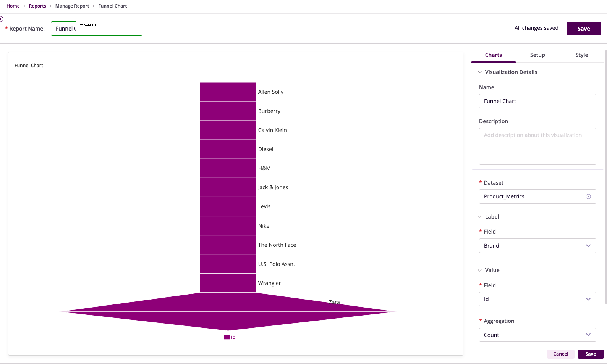The width and height of the screenshot is (607, 364).
Task: Open the Reports breadcrumb link
Action: (37, 6)
